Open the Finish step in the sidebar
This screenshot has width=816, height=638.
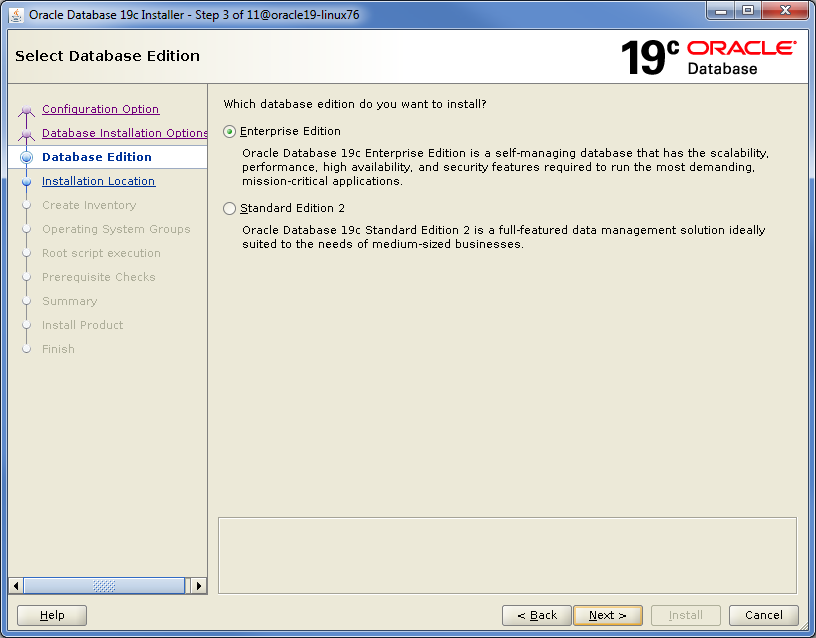(x=58, y=349)
